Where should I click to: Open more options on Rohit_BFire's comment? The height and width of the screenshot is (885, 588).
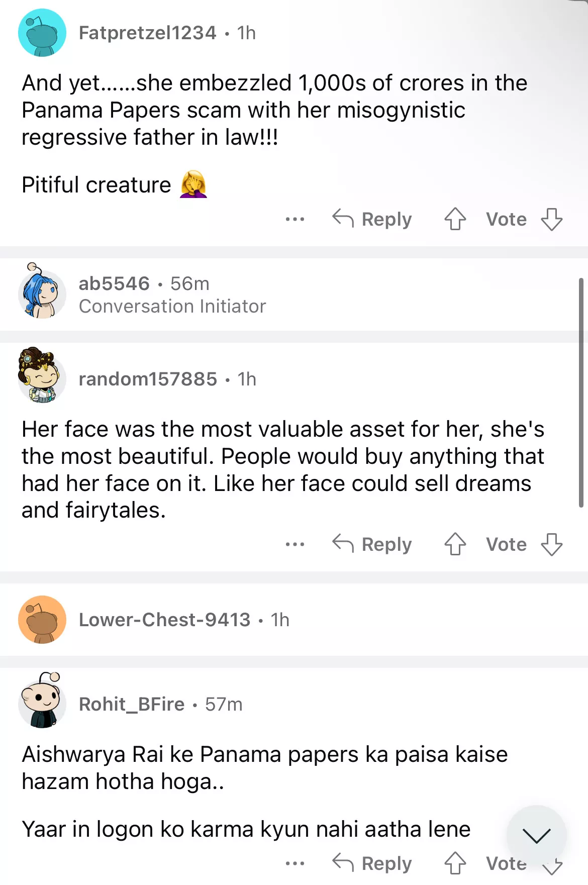[x=295, y=863]
